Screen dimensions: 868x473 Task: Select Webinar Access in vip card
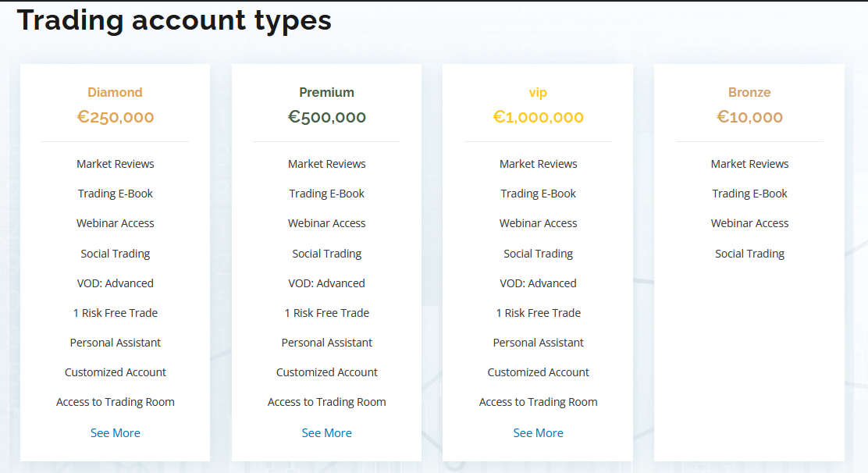pos(538,223)
